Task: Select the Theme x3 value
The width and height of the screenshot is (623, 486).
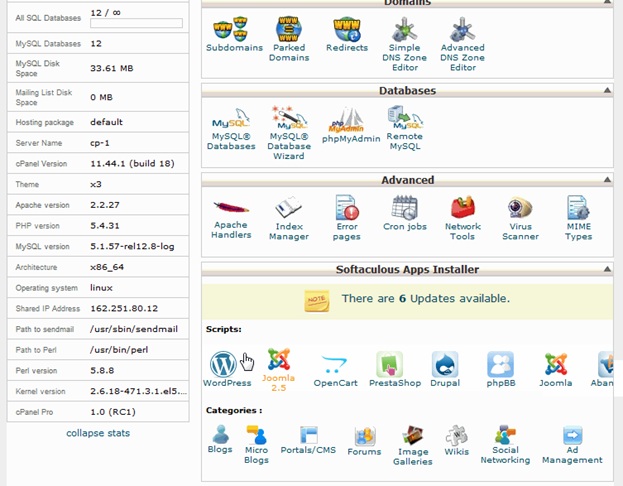Action: point(96,184)
